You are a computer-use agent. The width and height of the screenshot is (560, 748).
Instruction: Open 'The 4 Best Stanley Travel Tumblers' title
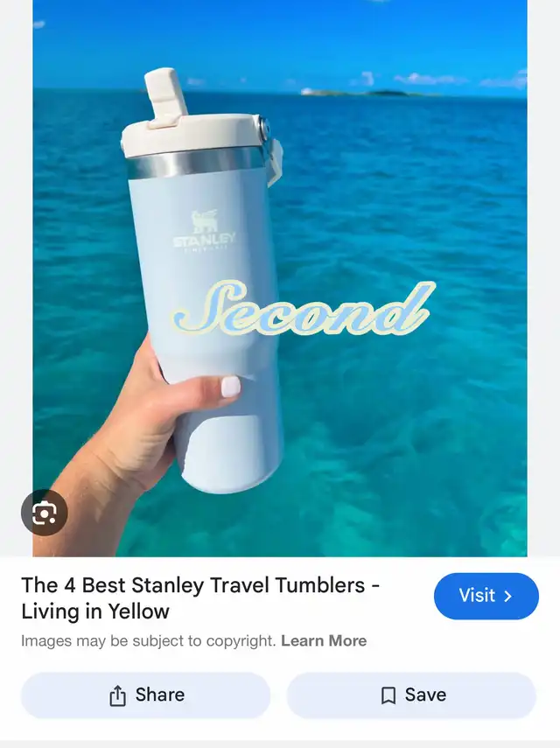(193, 585)
